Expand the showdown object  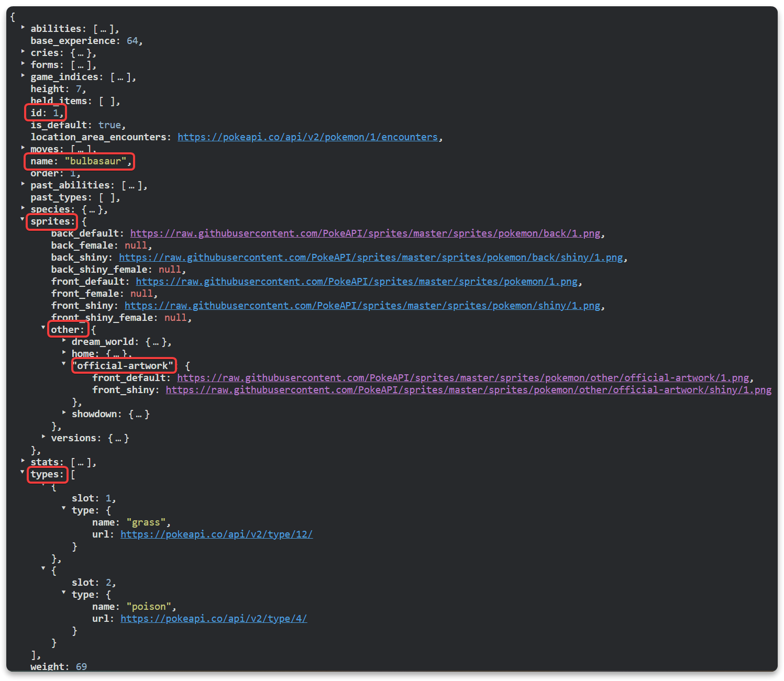[x=63, y=414]
